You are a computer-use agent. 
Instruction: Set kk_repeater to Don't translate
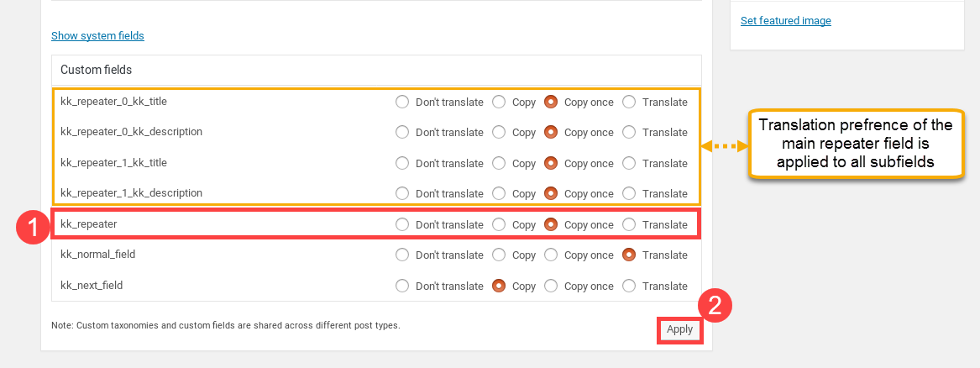click(402, 224)
